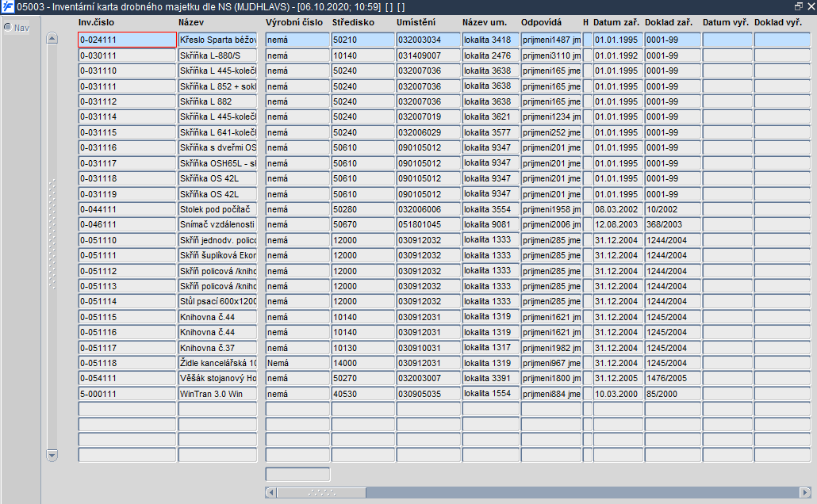Click document cell 85/2000
Image resolution: width=817 pixels, height=504 pixels.
tap(673, 394)
